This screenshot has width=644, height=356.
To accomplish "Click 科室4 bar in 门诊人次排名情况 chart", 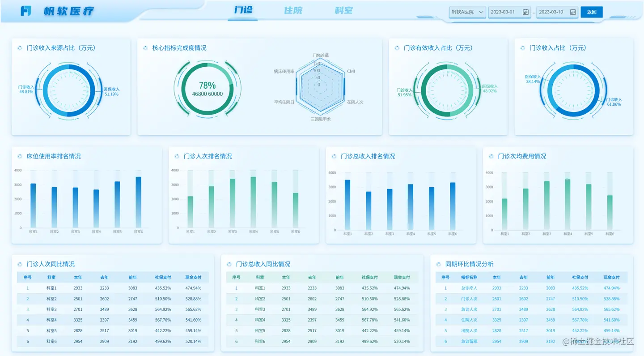I will click(x=253, y=202).
